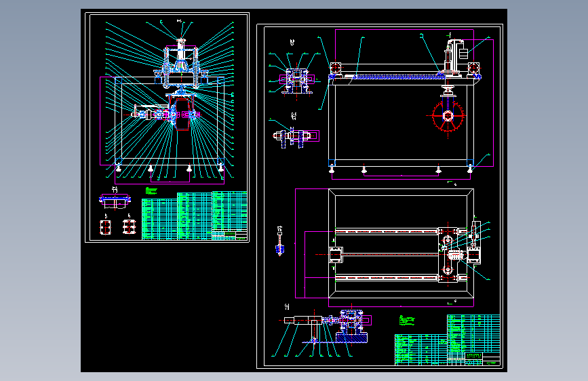
Task: Select the left red-white square detail
Action: tap(105, 227)
